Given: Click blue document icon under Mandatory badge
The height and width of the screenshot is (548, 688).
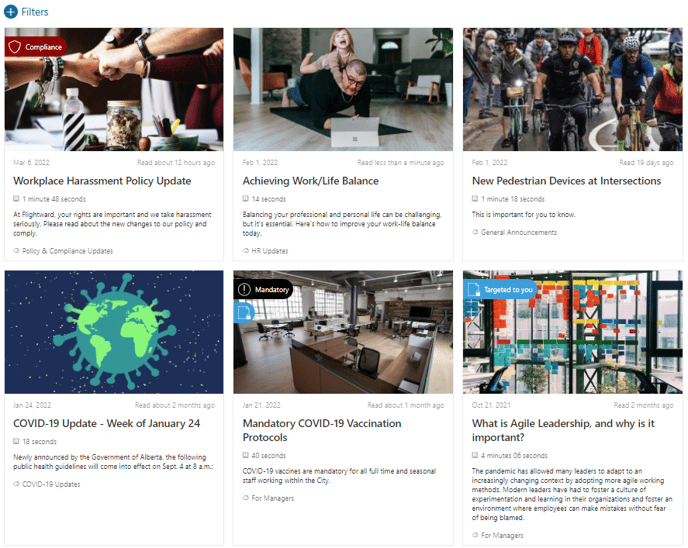Looking at the screenshot, I should pyautogui.click(x=244, y=313).
